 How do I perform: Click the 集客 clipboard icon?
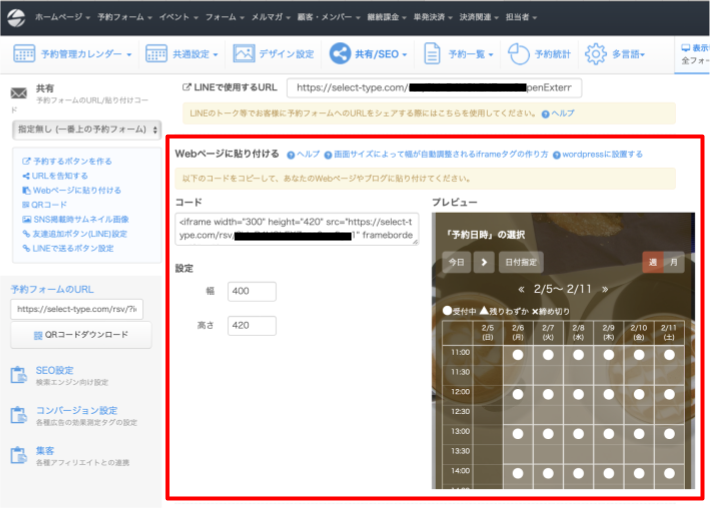click(18, 456)
